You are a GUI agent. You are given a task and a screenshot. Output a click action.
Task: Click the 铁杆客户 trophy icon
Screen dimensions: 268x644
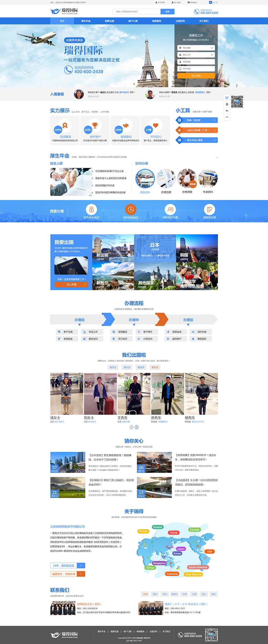95,125
